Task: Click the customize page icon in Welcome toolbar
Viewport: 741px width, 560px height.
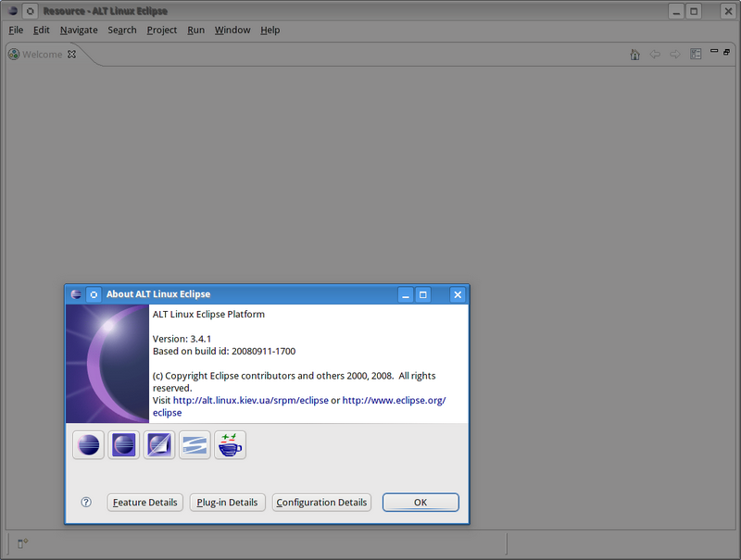Action: coord(696,54)
